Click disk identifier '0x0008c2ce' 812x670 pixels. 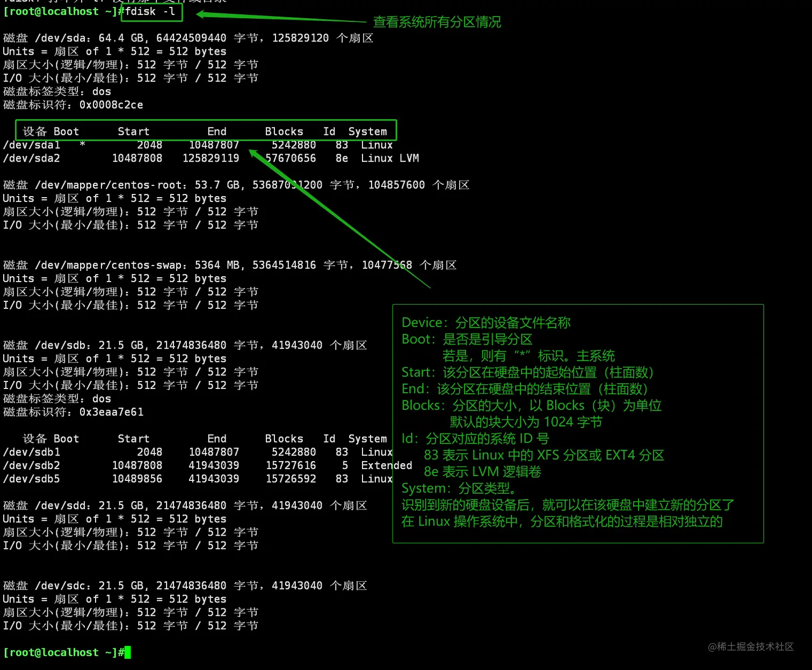pos(111,105)
